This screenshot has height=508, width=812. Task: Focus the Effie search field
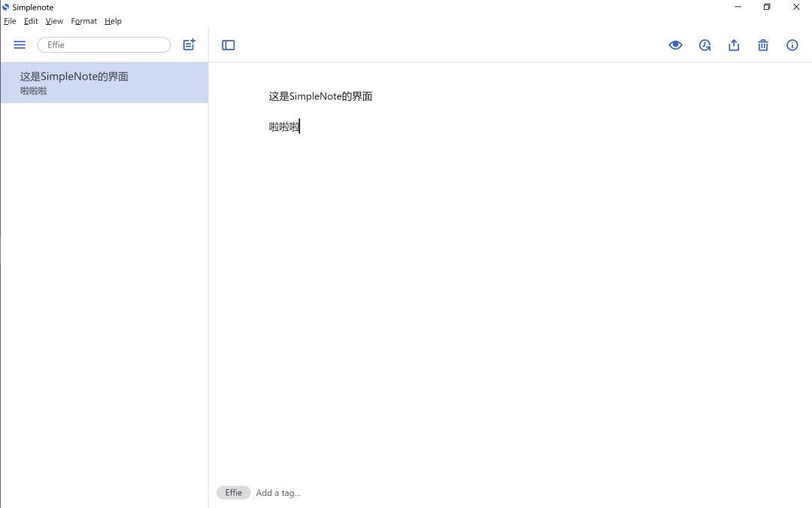tap(104, 45)
